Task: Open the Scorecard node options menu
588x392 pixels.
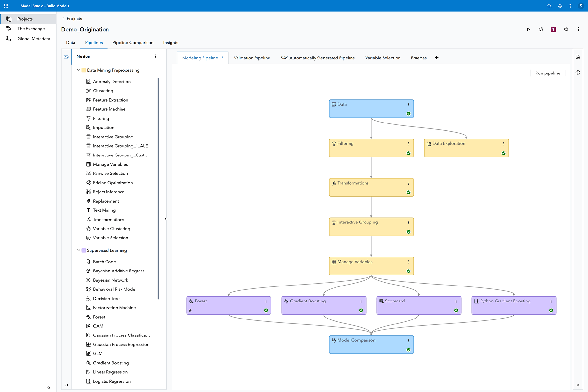Action: (x=456, y=301)
